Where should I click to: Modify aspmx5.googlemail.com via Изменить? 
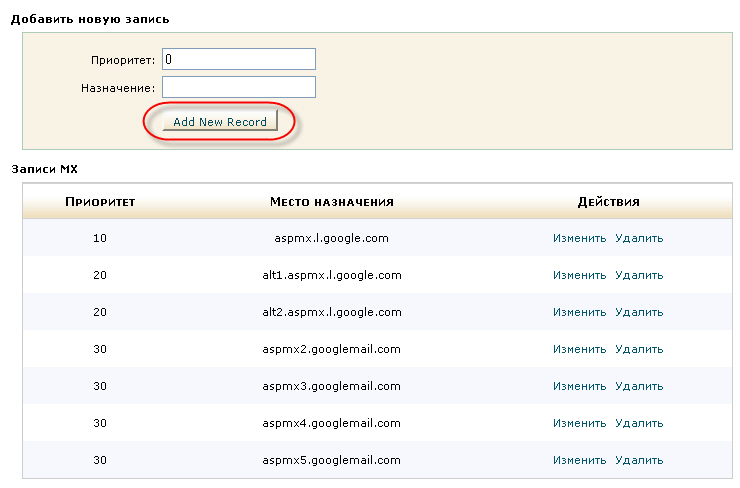(579, 460)
